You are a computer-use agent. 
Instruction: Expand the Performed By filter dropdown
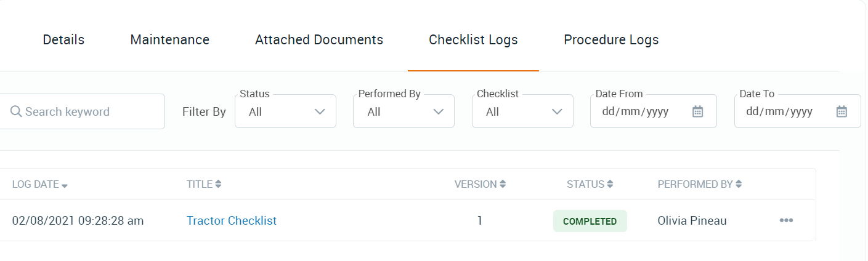coord(404,111)
